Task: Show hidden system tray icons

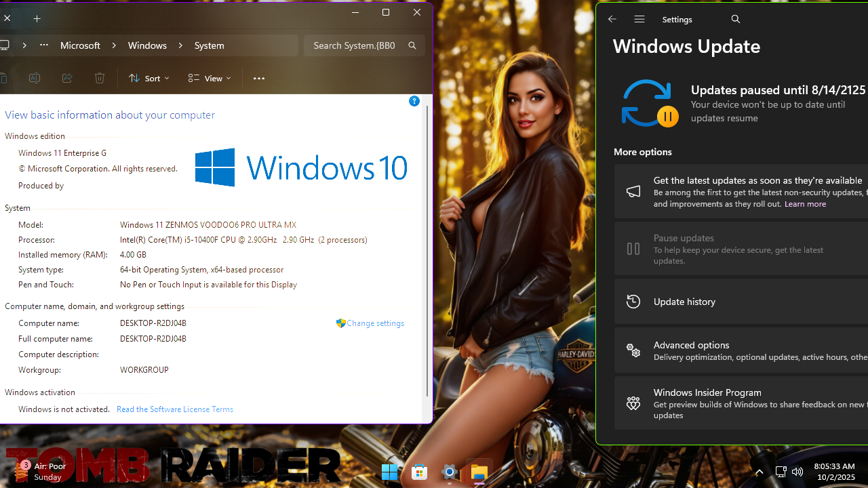Action: (759, 472)
